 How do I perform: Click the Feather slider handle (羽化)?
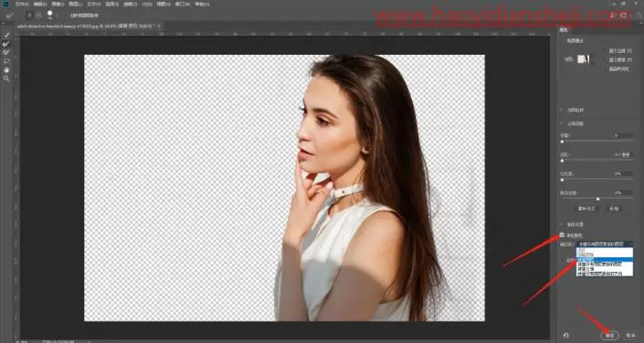point(562,161)
